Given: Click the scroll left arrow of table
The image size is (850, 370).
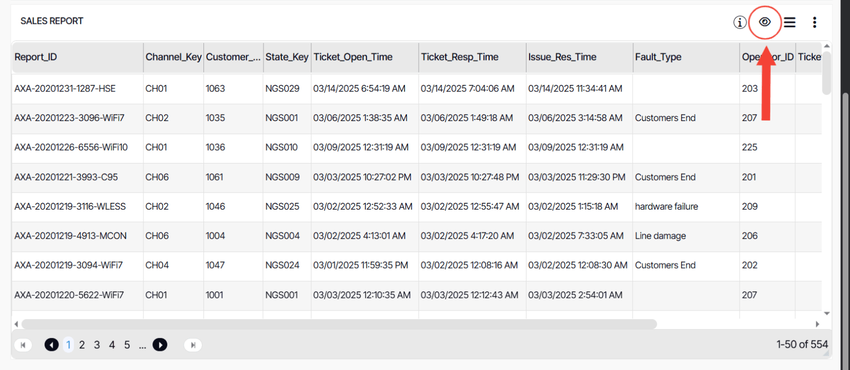Looking at the screenshot, I should [x=16, y=324].
